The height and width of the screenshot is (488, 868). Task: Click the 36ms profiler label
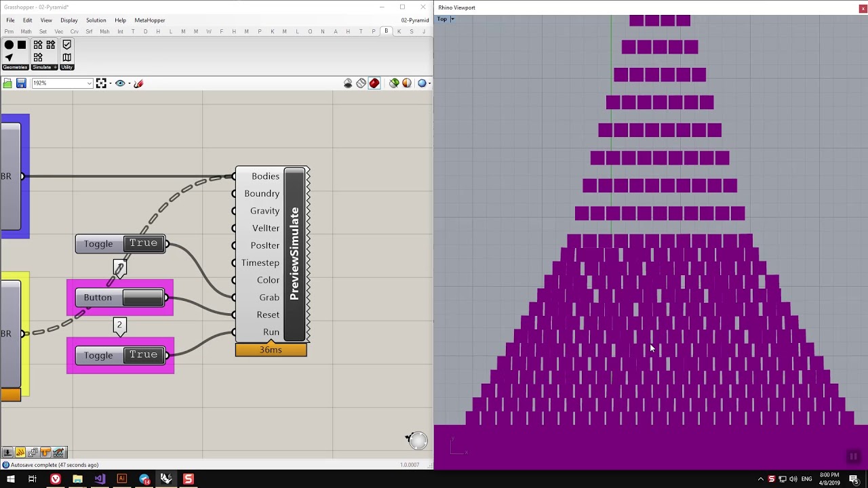[x=271, y=350]
